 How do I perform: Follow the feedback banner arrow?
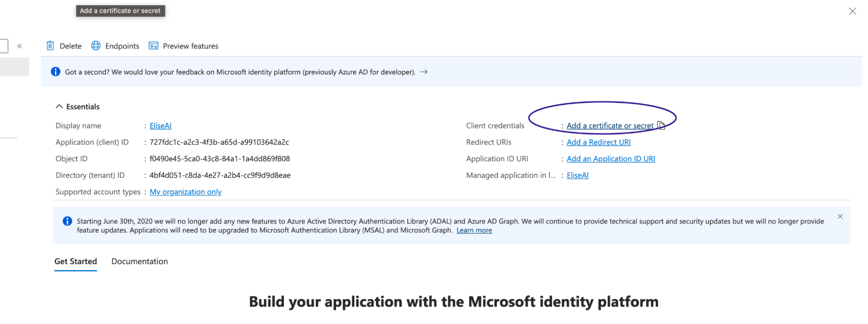click(424, 72)
